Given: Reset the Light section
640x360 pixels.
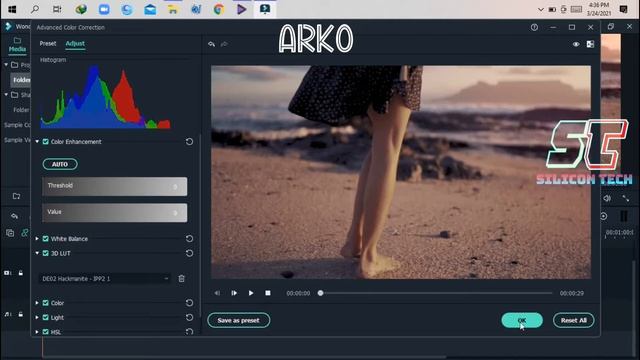Looking at the screenshot, I should click(x=189, y=317).
